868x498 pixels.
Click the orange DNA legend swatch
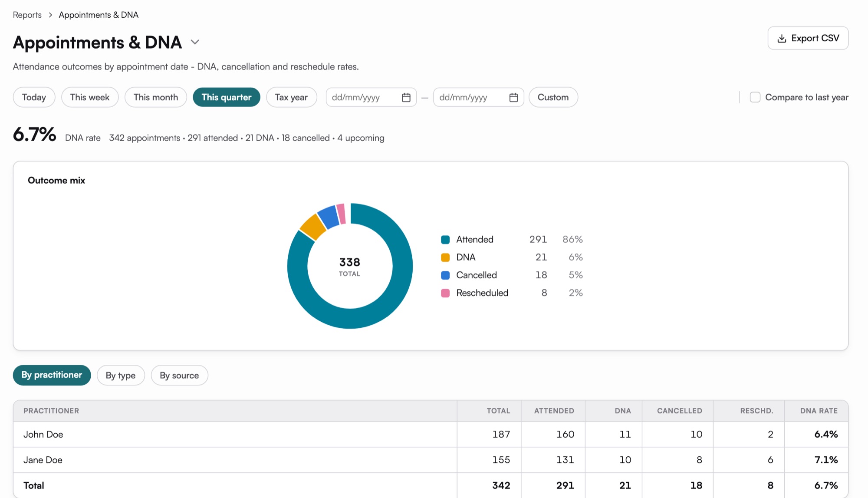click(445, 257)
